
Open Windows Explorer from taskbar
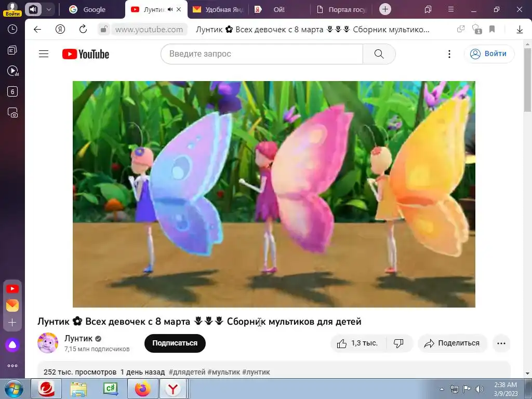click(x=79, y=389)
